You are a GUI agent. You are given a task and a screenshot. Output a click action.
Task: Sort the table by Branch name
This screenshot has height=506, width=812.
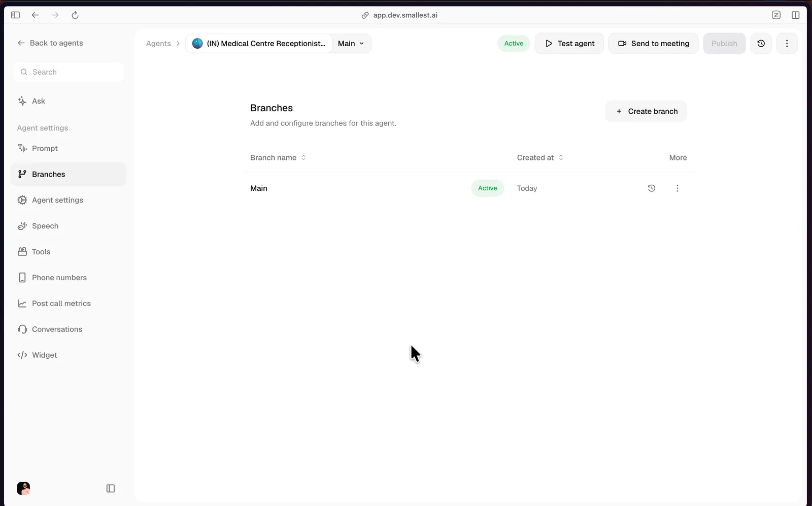point(278,158)
